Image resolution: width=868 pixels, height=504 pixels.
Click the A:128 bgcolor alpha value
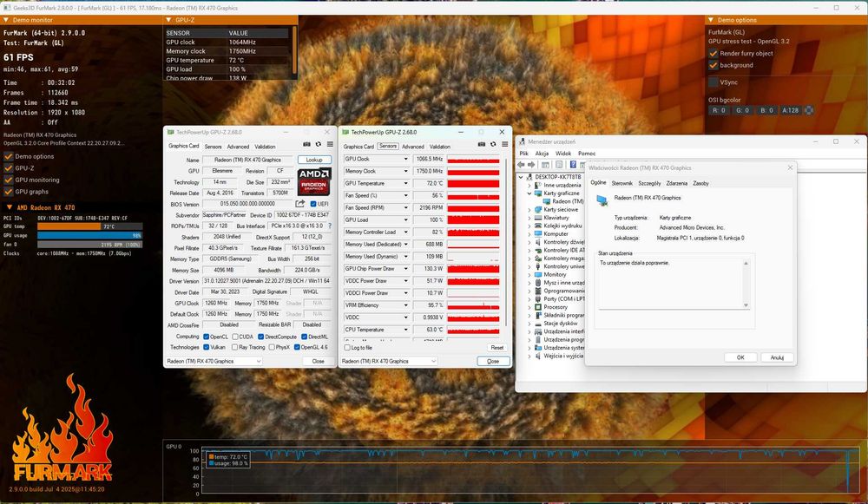pyautogui.click(x=790, y=110)
